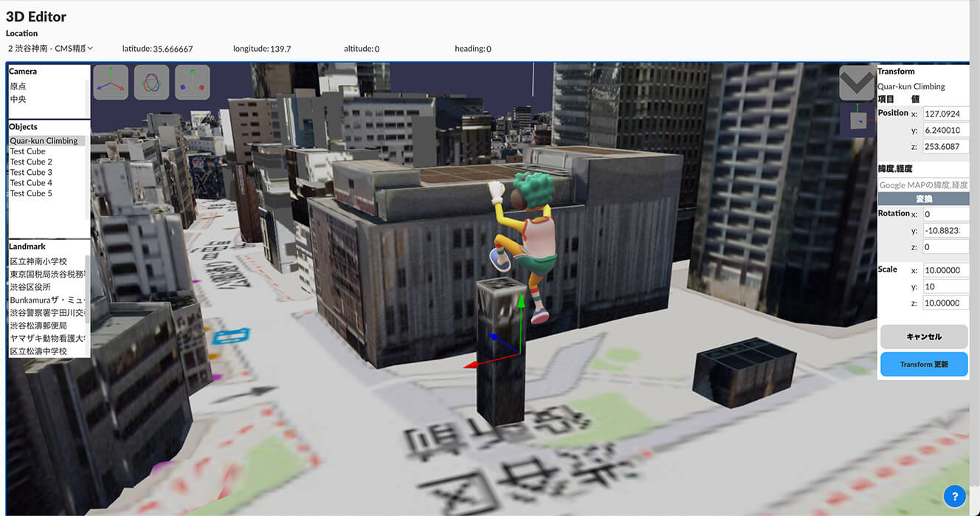
Task: Click the キャンセル button
Action: point(924,337)
